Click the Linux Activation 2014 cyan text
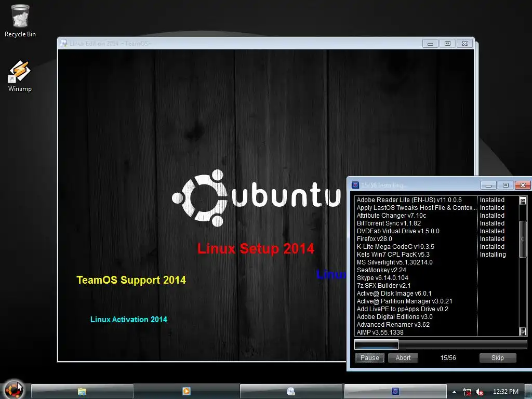The image size is (532, 399). 129,320
